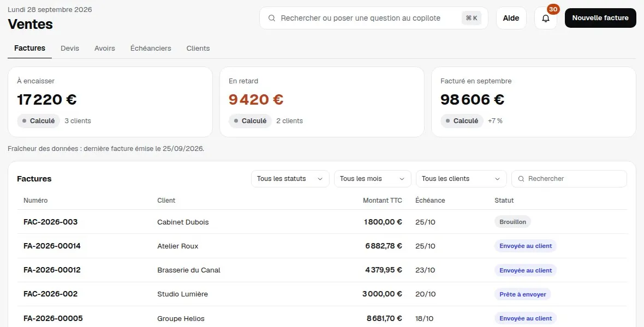Screen dimensions: 644x327
Task: Open the Tous les clients dropdown
Action: 461,179
